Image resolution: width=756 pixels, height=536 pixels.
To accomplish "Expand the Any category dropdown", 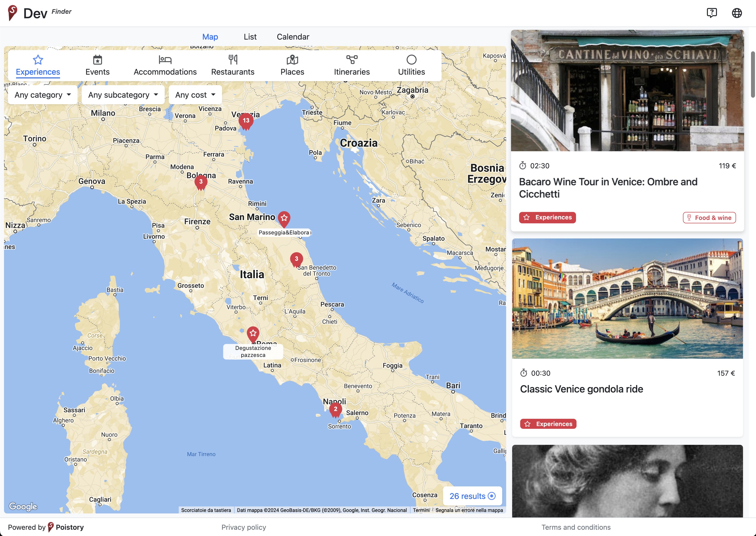I will pyautogui.click(x=43, y=95).
